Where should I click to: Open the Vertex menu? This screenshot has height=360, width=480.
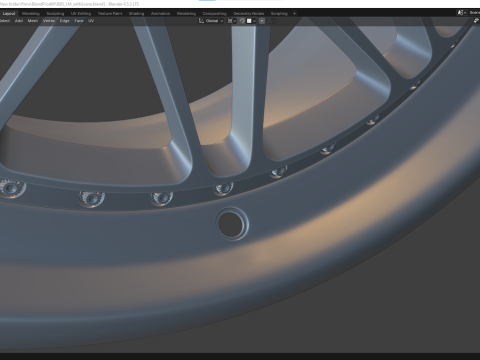pyautogui.click(x=49, y=21)
